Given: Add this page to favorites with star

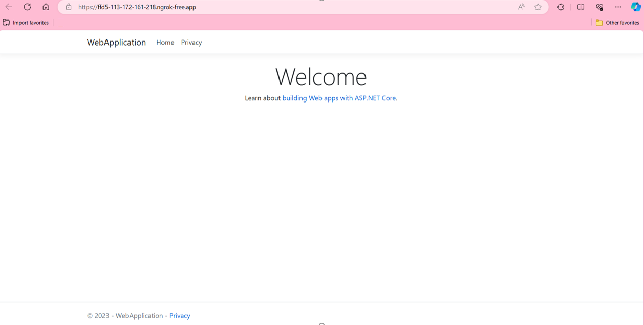Looking at the screenshot, I should click(x=538, y=7).
